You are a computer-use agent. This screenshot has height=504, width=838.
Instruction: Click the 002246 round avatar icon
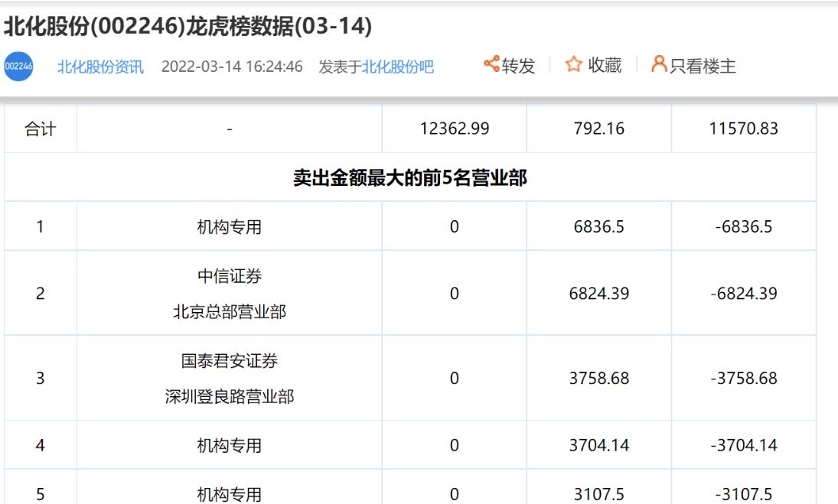[18, 67]
